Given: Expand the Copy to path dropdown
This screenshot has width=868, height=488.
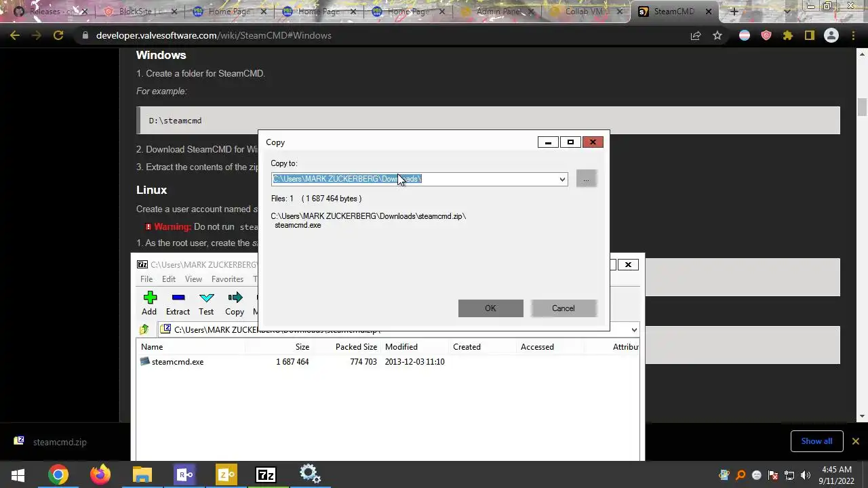Looking at the screenshot, I should [561, 179].
